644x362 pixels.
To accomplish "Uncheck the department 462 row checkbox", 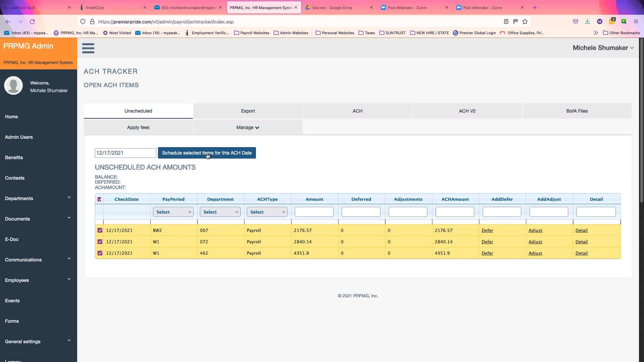I will coord(100,253).
